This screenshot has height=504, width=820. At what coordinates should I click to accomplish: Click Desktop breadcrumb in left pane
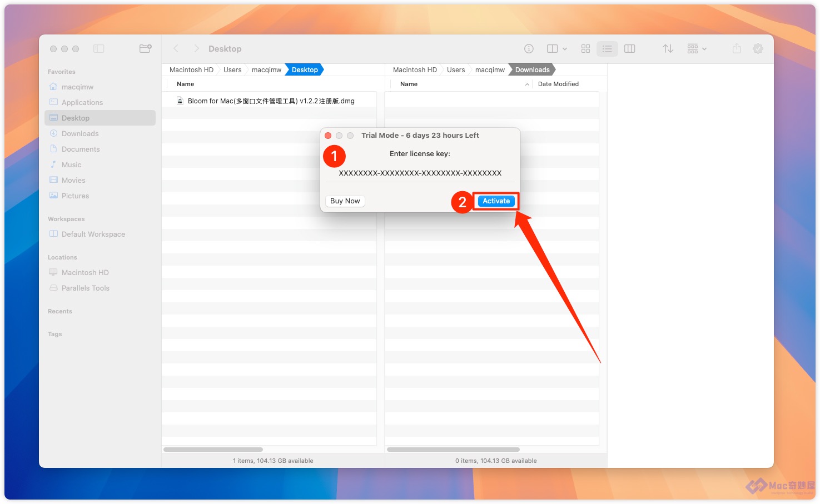pyautogui.click(x=305, y=69)
